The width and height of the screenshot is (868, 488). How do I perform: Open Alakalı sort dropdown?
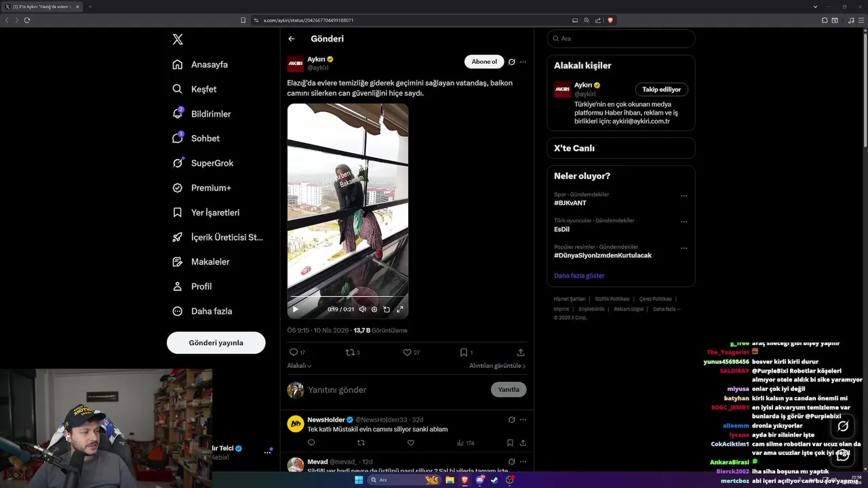[299, 366]
